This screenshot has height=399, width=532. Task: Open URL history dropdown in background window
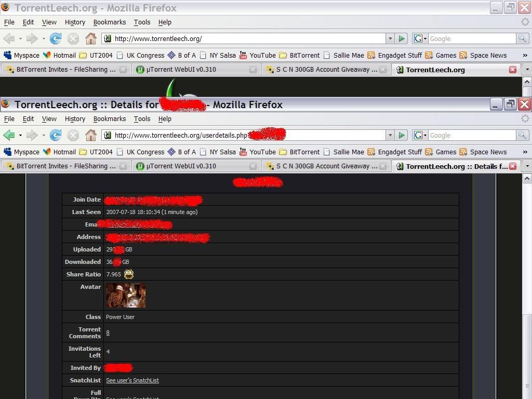(390, 38)
